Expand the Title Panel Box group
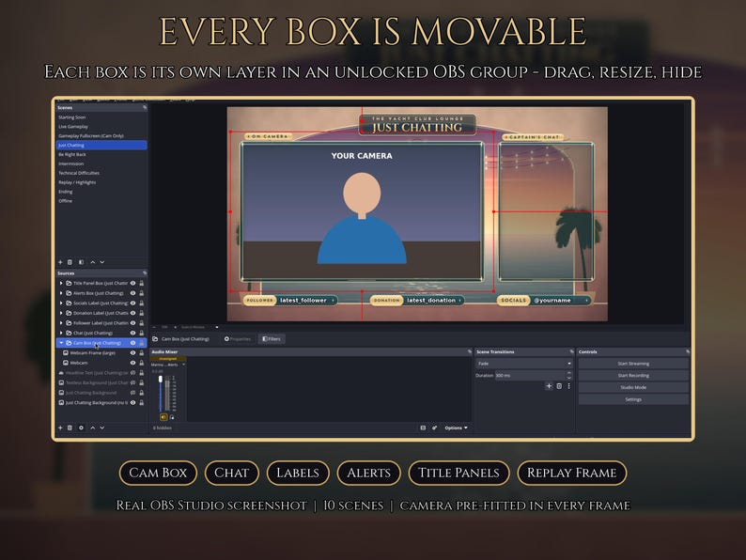The height and width of the screenshot is (560, 746). pos(61,283)
